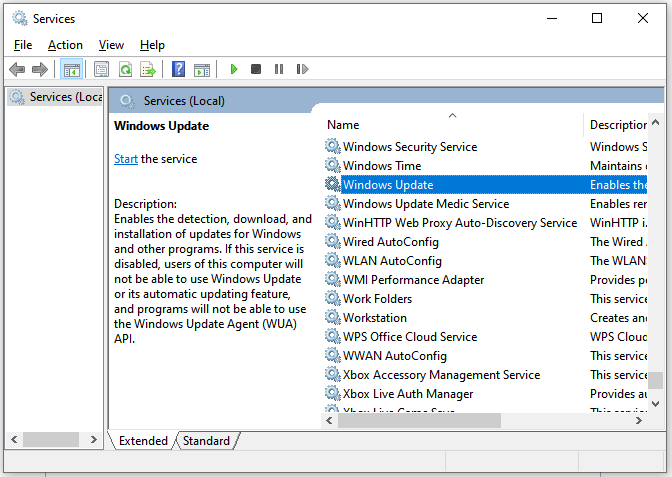Select WinHTTP Web Proxy Auto-Discovery Service name
Viewport: 672px width, 477px height.
click(460, 223)
